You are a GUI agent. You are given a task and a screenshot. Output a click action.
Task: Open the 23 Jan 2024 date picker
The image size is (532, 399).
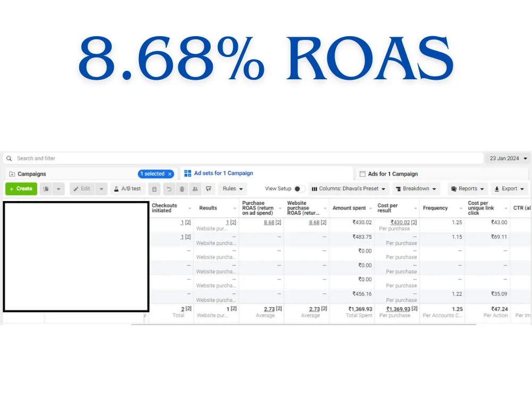pos(508,159)
